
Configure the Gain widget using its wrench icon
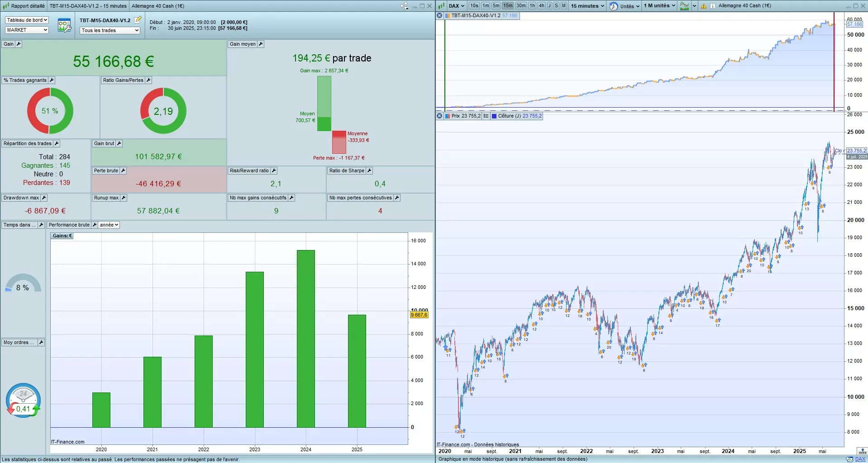(x=19, y=44)
